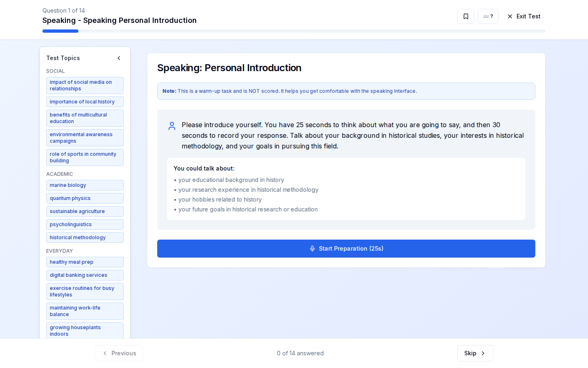Click the X icon beside Exit Test
Viewport: 588px width, 368px height.
(510, 16)
